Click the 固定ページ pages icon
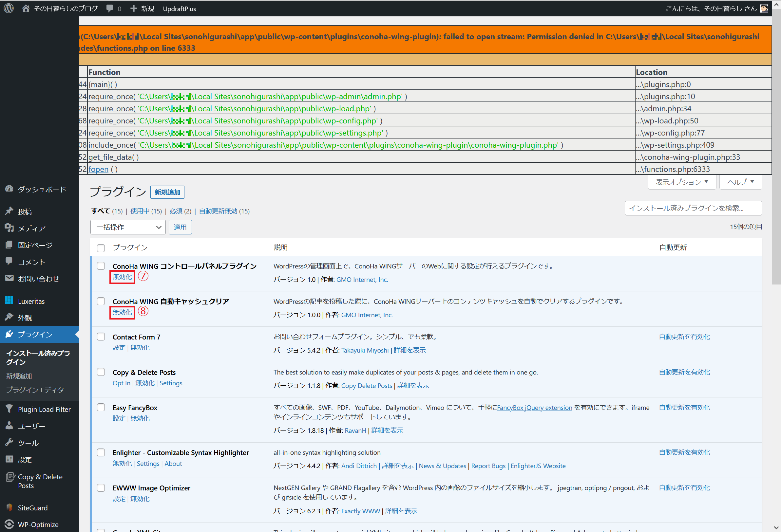This screenshot has height=532, width=781. click(x=9, y=245)
